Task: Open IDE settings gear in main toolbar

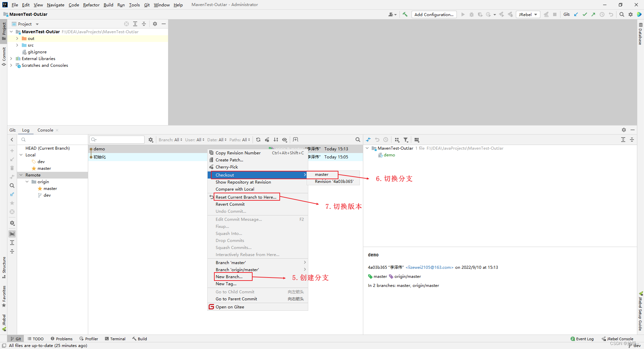Action: click(631, 14)
